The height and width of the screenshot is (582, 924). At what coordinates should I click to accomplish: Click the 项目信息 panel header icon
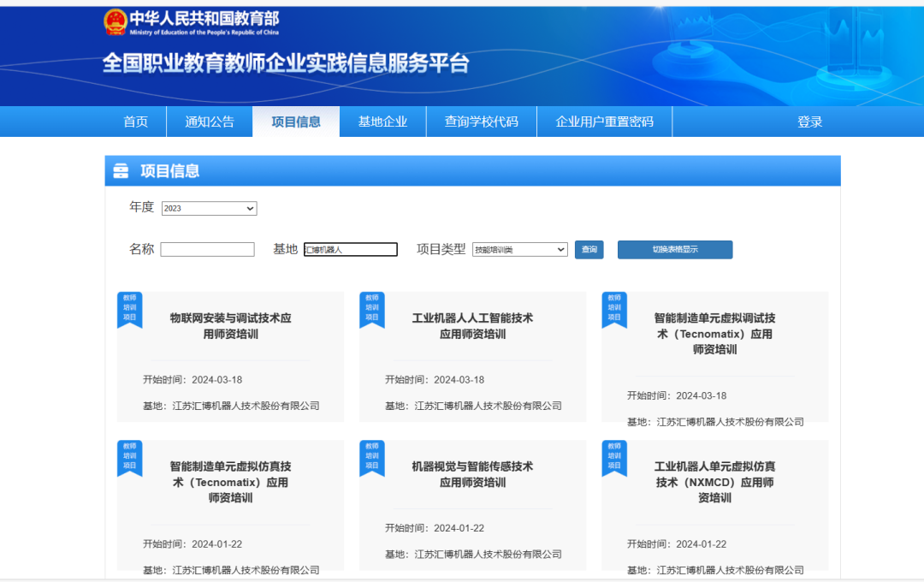121,171
